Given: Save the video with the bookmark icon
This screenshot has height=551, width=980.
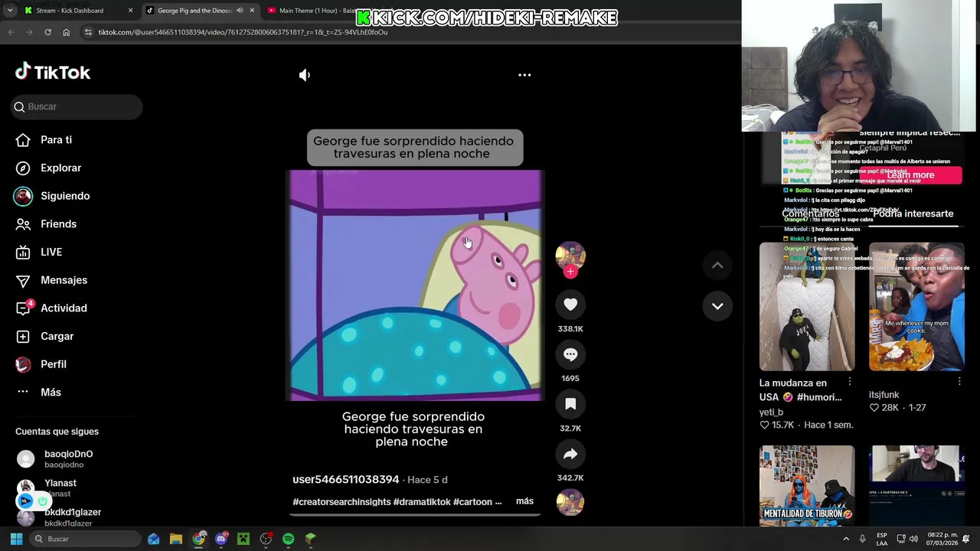Looking at the screenshot, I should pyautogui.click(x=570, y=404).
